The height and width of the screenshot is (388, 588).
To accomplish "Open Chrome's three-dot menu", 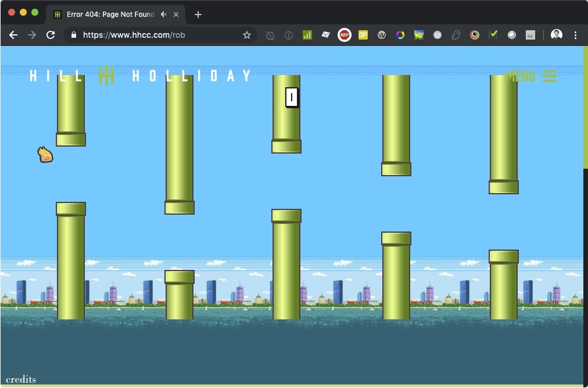I will point(575,35).
